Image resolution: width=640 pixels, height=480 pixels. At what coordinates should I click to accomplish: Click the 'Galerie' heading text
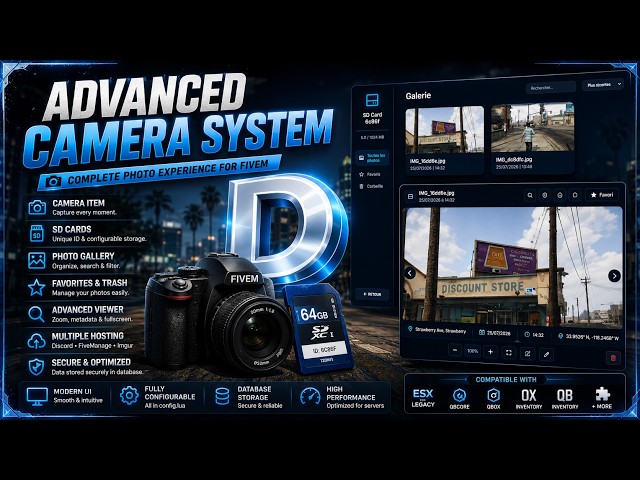[418, 96]
